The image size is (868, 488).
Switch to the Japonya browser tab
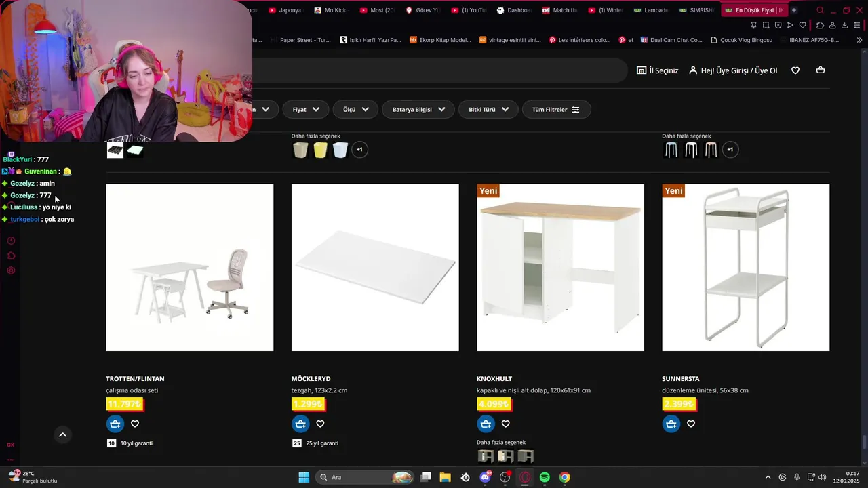pos(285,10)
